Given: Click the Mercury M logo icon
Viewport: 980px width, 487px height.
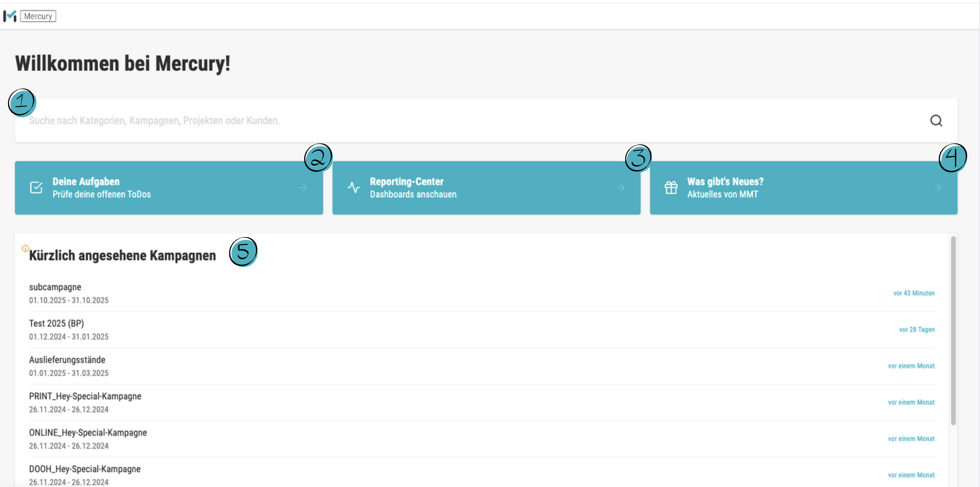Looking at the screenshot, I should tap(10, 16).
